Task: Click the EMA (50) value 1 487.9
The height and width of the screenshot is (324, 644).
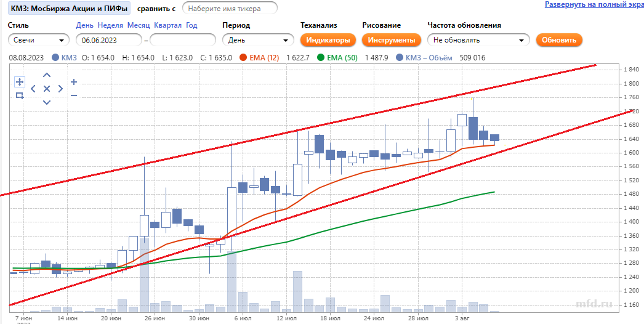Action: click(376, 58)
